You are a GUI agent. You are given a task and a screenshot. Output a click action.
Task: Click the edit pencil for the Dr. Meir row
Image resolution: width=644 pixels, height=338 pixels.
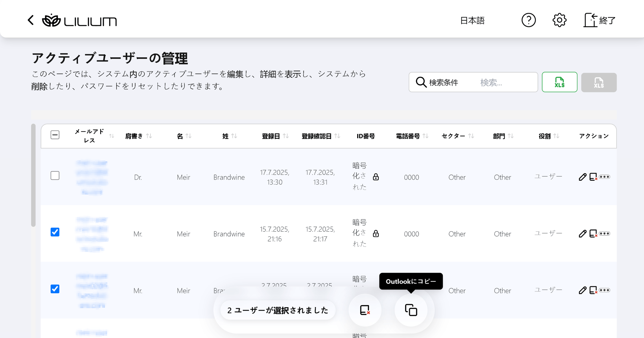point(582,177)
